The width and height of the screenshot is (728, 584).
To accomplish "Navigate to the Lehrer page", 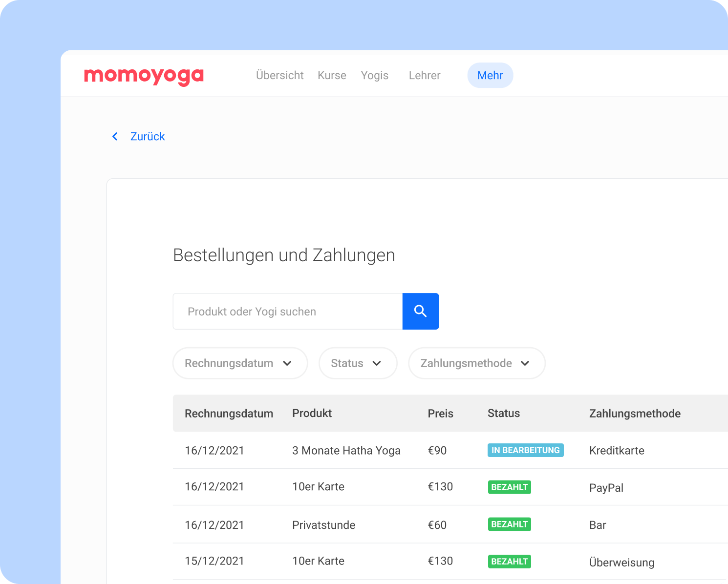I will (424, 76).
